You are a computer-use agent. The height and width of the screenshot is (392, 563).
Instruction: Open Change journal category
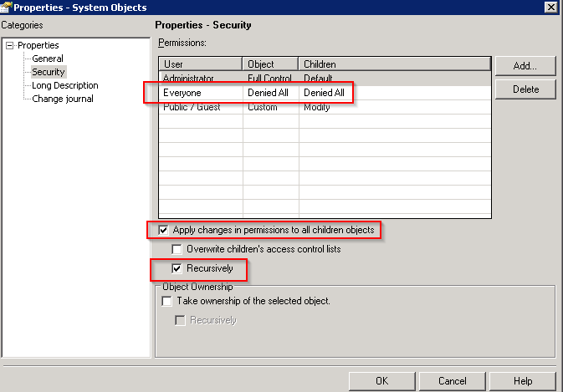pyautogui.click(x=62, y=99)
